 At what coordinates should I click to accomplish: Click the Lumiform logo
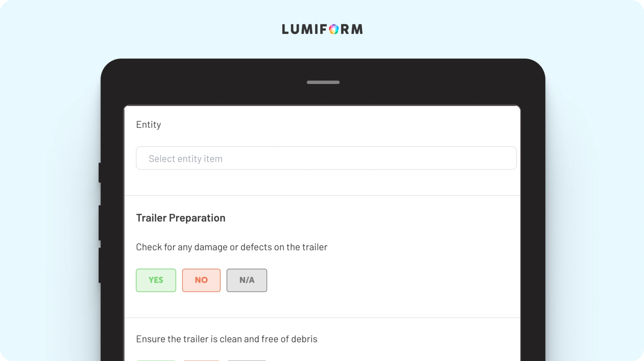pyautogui.click(x=322, y=29)
